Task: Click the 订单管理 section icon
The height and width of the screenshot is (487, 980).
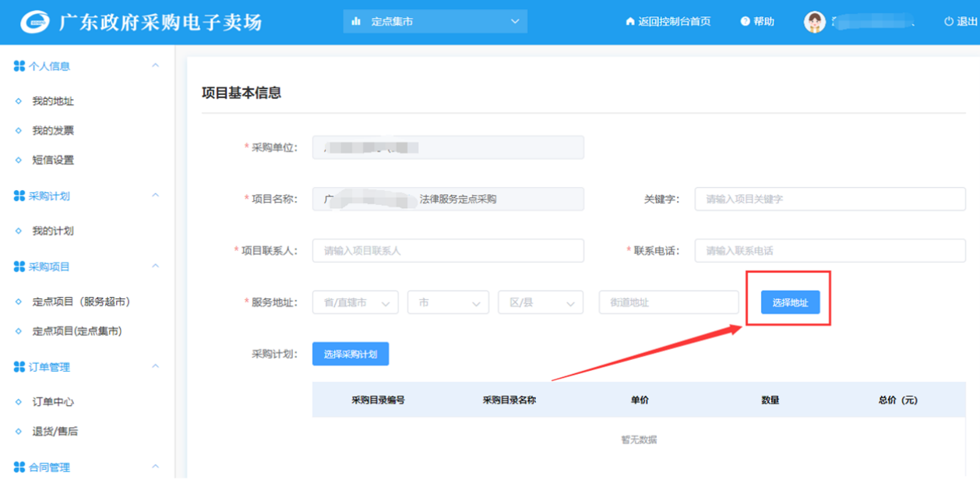Action: (19, 367)
